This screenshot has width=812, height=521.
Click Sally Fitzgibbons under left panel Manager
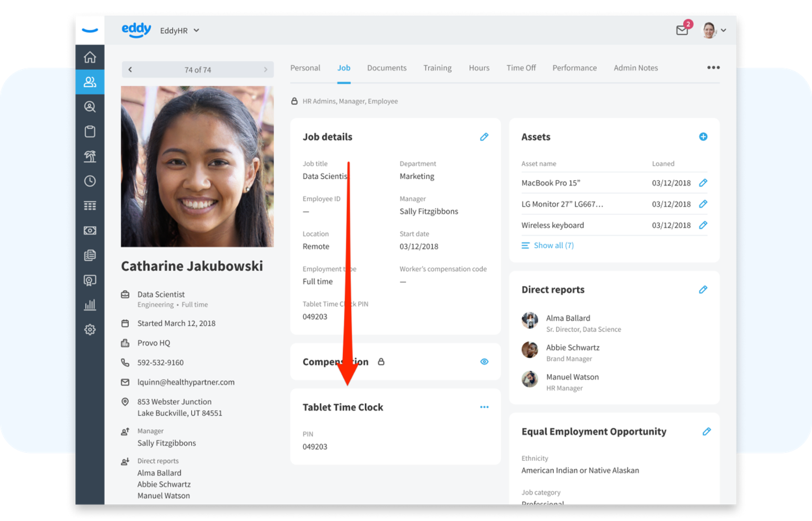pos(167,443)
